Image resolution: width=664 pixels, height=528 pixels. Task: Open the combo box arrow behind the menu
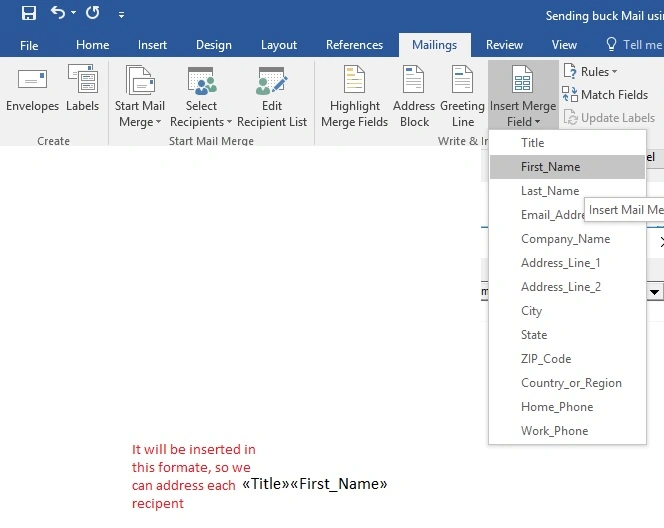pyautogui.click(x=655, y=292)
